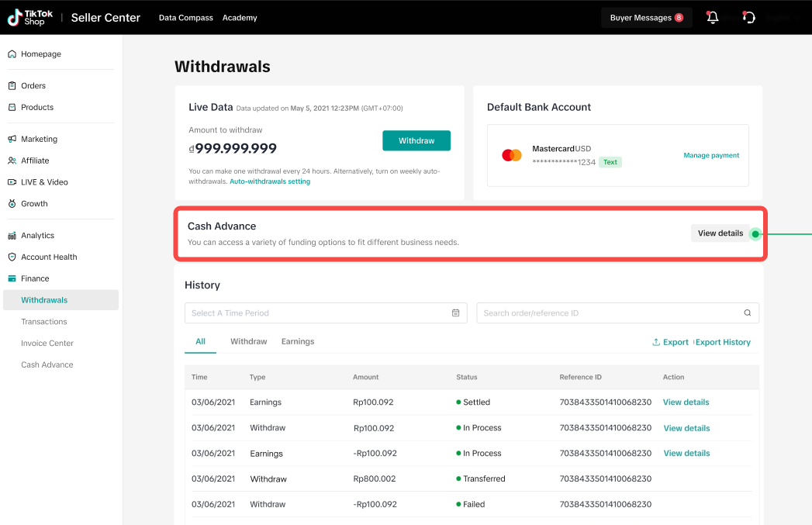Image resolution: width=812 pixels, height=525 pixels.
Task: Open Data Compass in top navigation
Action: point(186,18)
